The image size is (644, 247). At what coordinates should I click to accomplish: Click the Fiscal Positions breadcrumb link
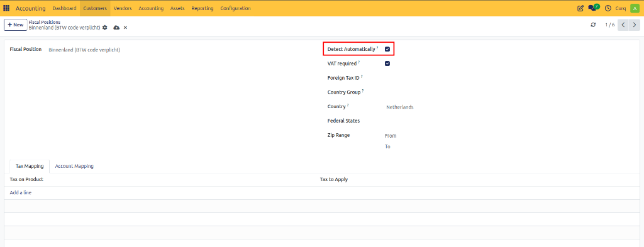click(45, 22)
